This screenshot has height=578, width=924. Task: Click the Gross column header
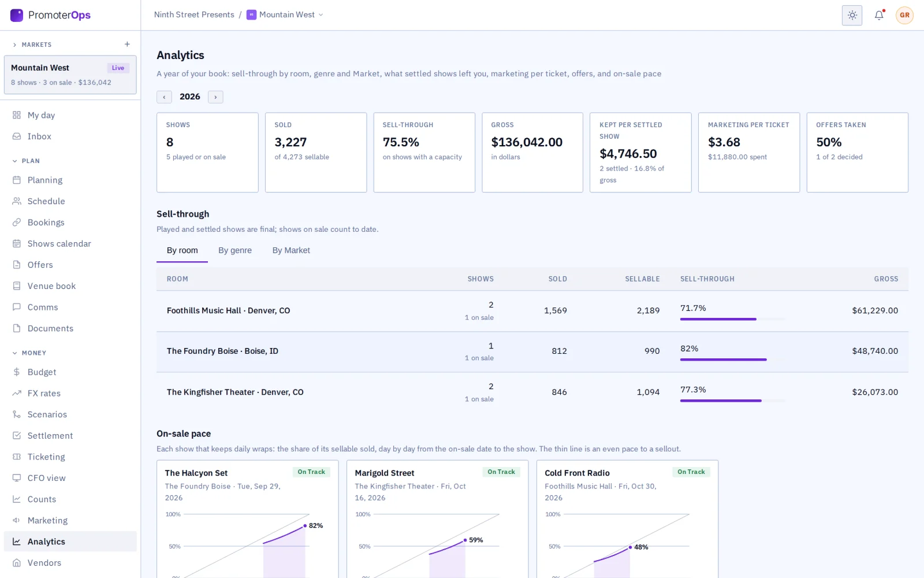click(886, 279)
